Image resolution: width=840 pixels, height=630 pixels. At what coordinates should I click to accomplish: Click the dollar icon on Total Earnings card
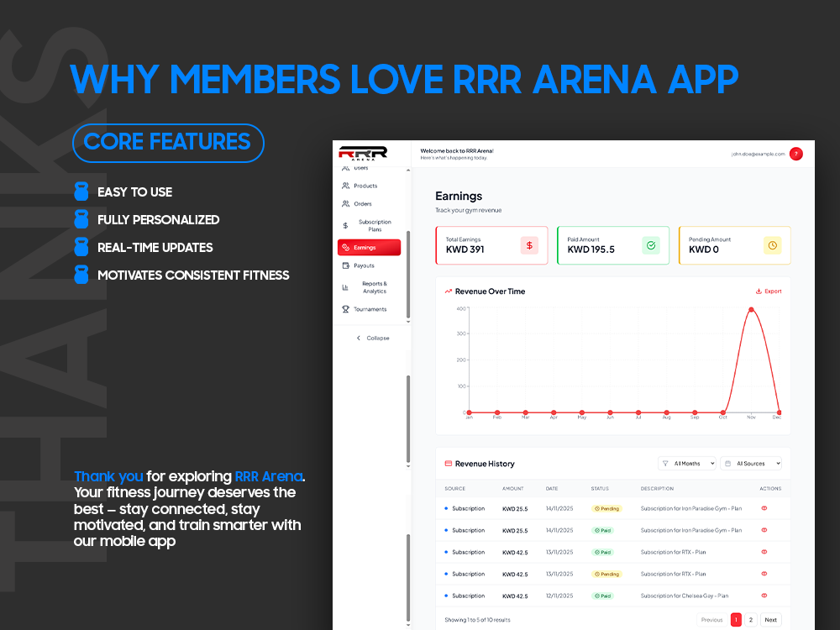click(529, 245)
